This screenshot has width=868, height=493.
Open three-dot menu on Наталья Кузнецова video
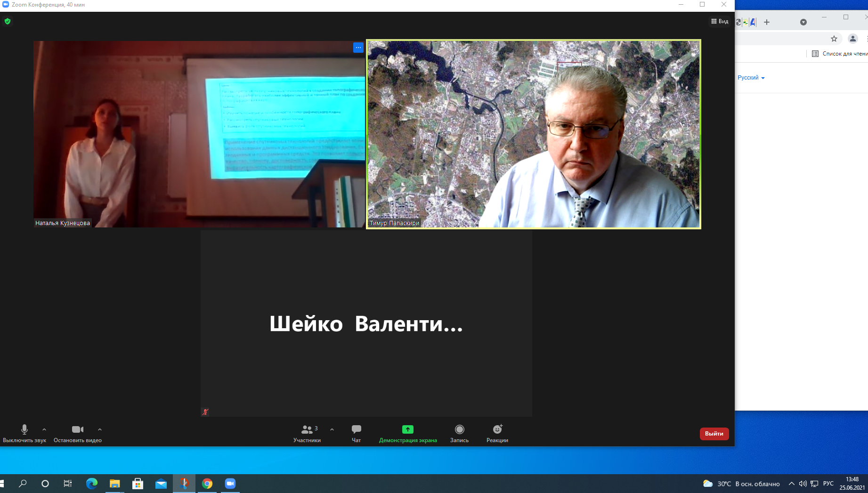click(x=358, y=47)
